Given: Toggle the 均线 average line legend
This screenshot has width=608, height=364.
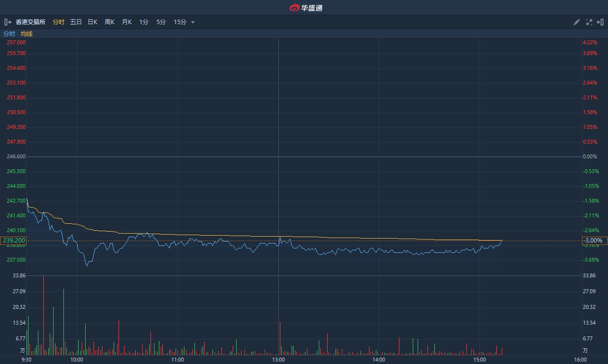Looking at the screenshot, I should coord(27,34).
